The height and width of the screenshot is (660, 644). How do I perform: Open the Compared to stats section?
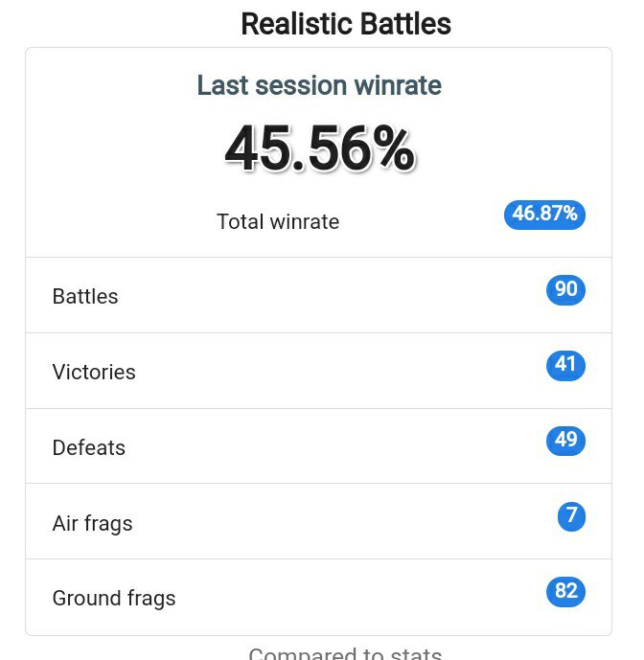click(x=345, y=653)
